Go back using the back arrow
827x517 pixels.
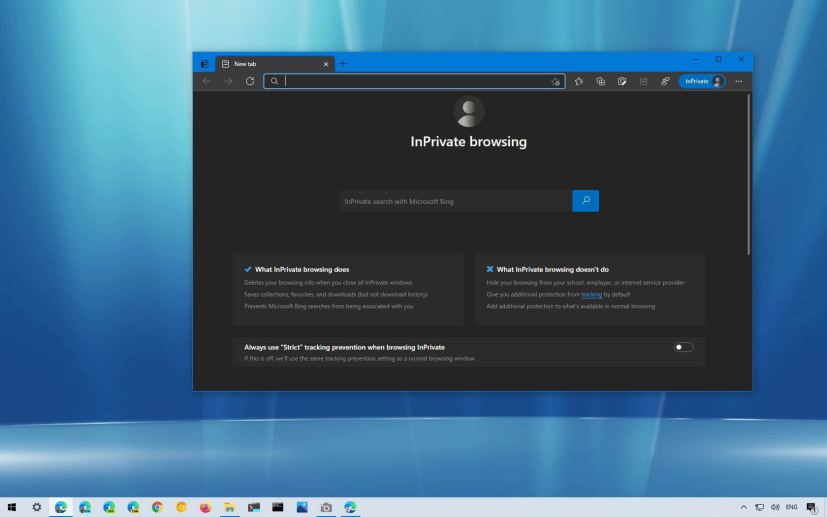coord(207,81)
